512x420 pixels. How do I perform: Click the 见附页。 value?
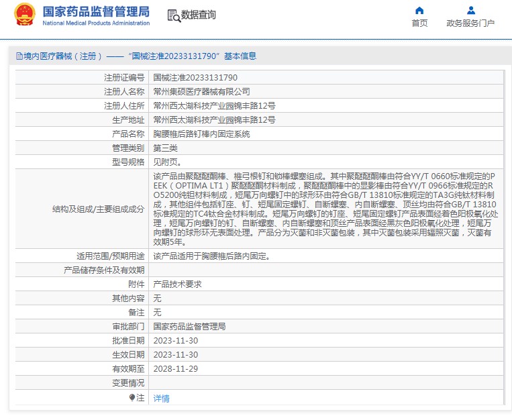167,162
